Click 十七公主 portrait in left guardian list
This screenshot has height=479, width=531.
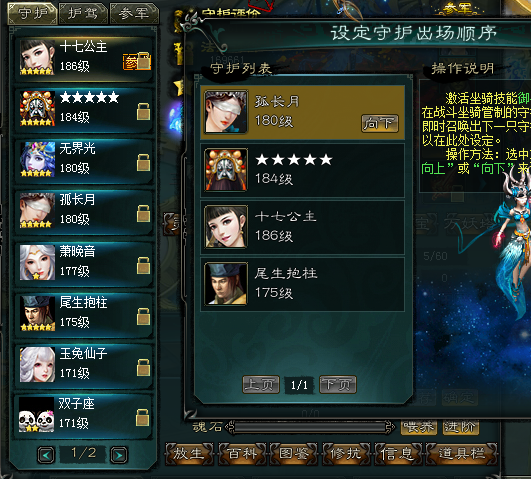click(37, 57)
